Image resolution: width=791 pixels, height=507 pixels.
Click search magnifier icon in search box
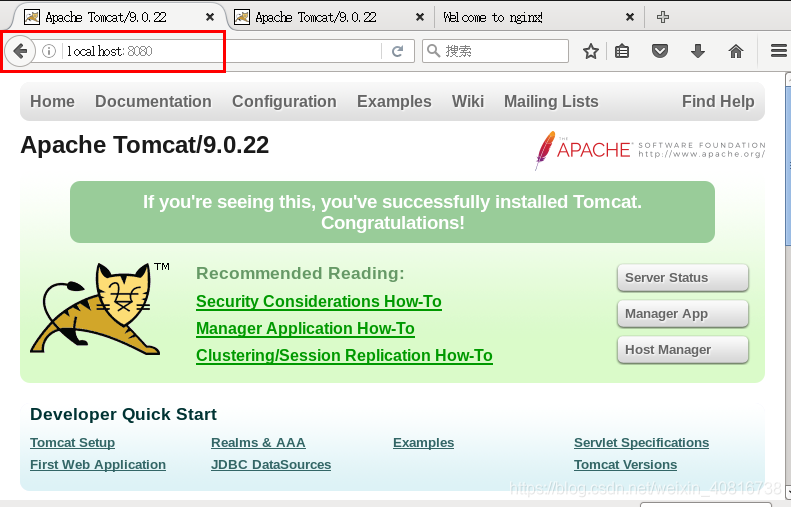[x=433, y=51]
